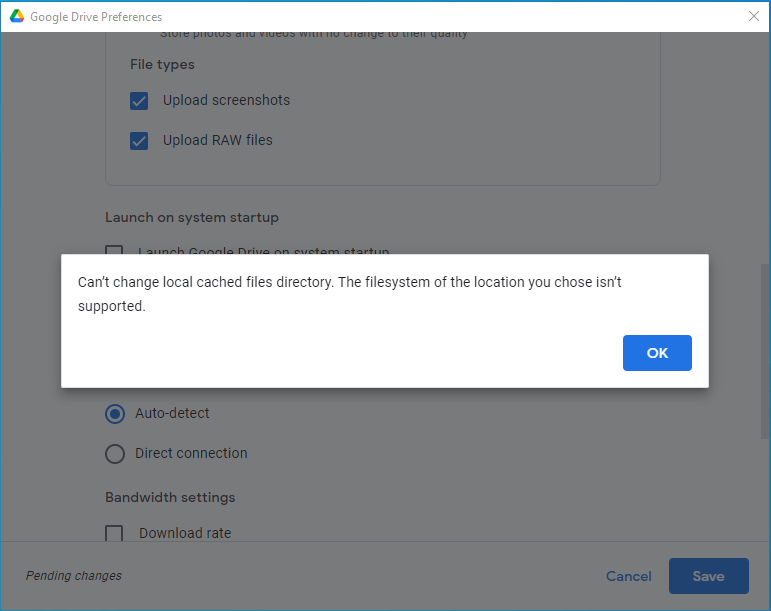Click the Google Drive Preferences window title
This screenshot has width=771, height=611.
click(x=96, y=17)
